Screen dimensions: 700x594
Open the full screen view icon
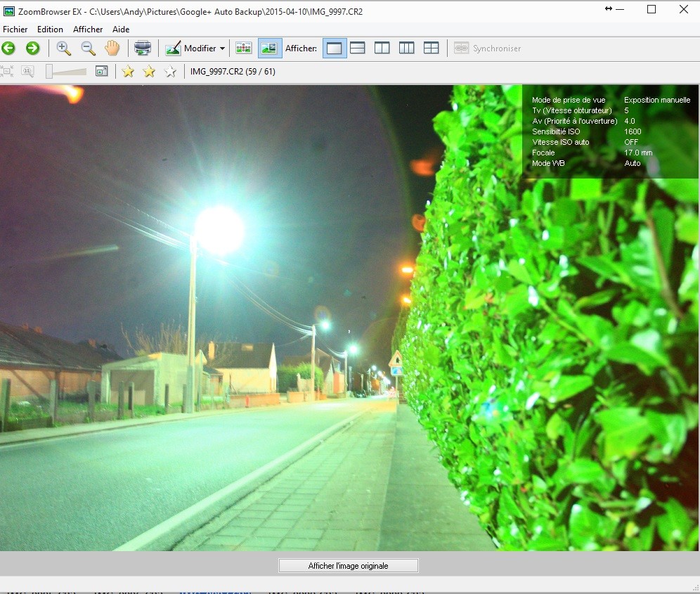pyautogui.click(x=102, y=72)
